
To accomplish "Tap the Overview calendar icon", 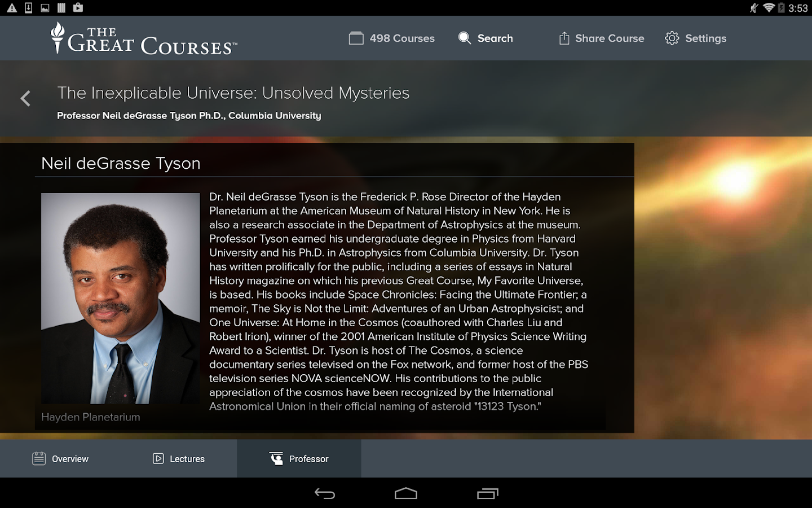I will [39, 458].
